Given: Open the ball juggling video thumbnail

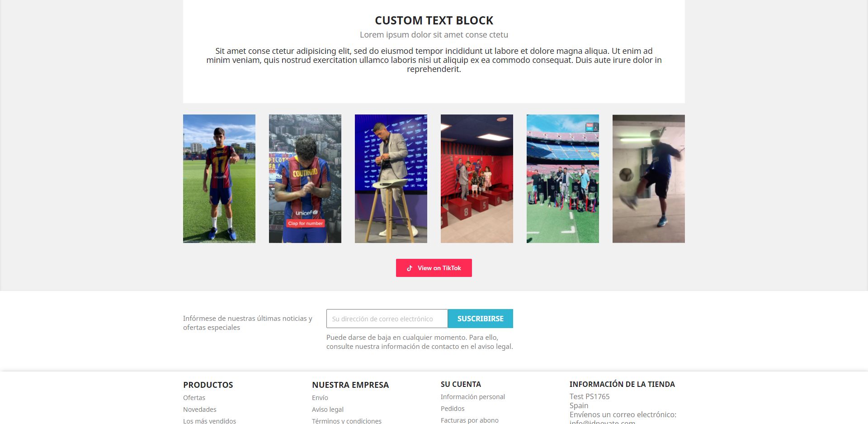Looking at the screenshot, I should (649, 179).
